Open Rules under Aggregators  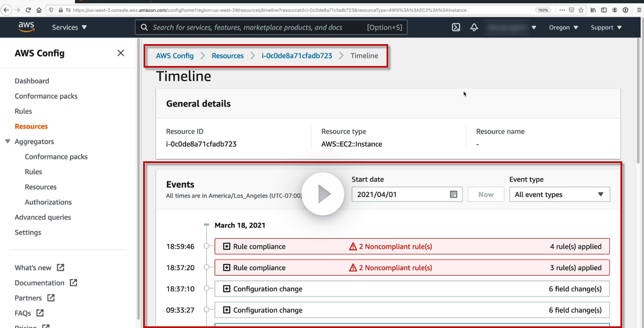click(x=33, y=172)
